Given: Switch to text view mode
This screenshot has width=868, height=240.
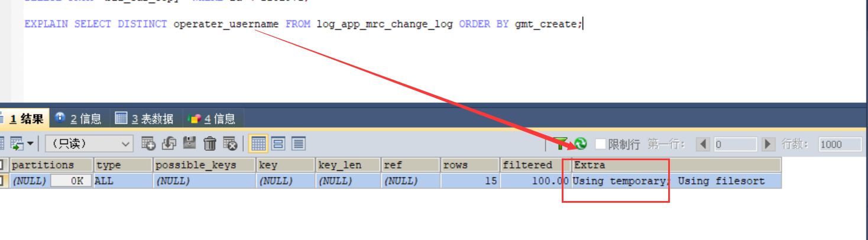Looking at the screenshot, I should click(299, 143).
